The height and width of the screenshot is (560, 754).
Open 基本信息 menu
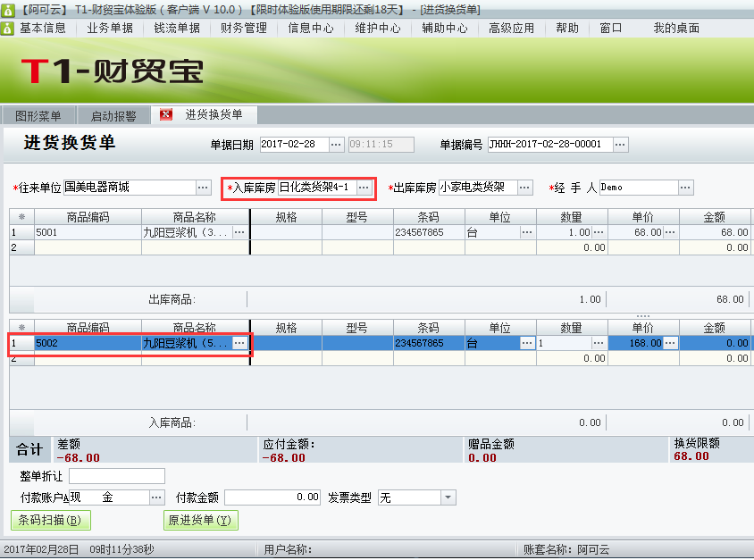coord(43,29)
